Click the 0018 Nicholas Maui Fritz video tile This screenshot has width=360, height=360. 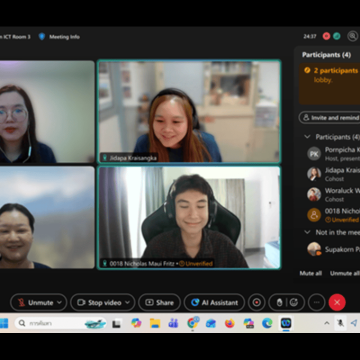point(189,218)
